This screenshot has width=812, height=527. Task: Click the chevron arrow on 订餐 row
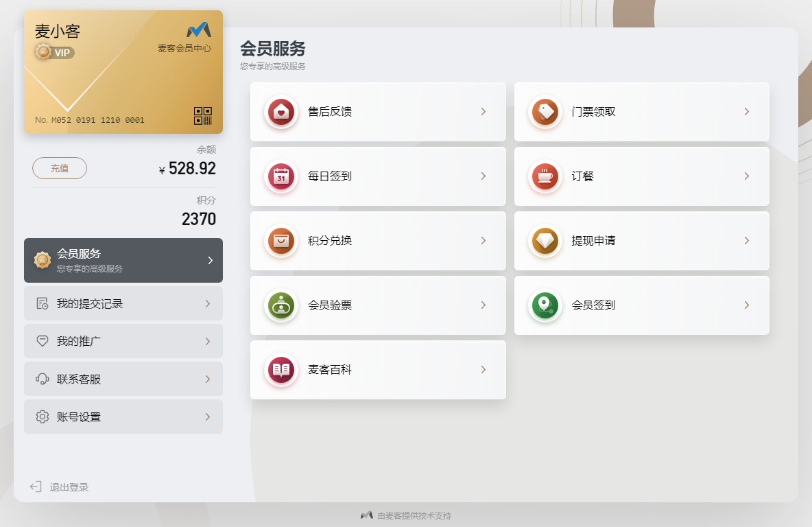(747, 176)
